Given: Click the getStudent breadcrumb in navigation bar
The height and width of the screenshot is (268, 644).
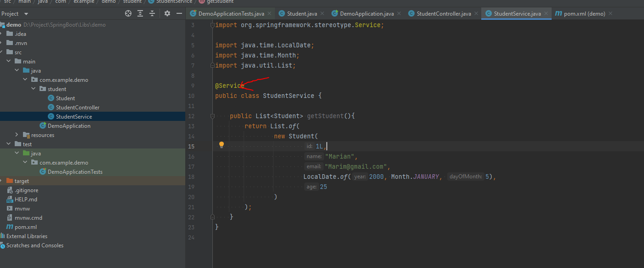Looking at the screenshot, I should [220, 2].
